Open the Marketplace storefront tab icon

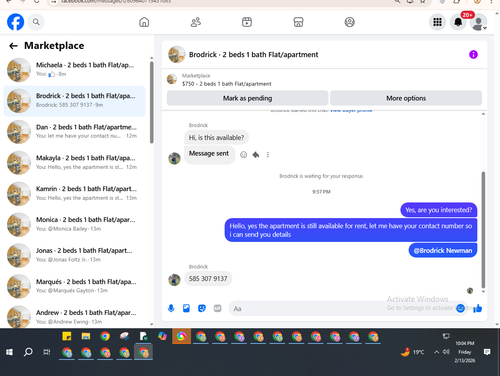pos(298,22)
